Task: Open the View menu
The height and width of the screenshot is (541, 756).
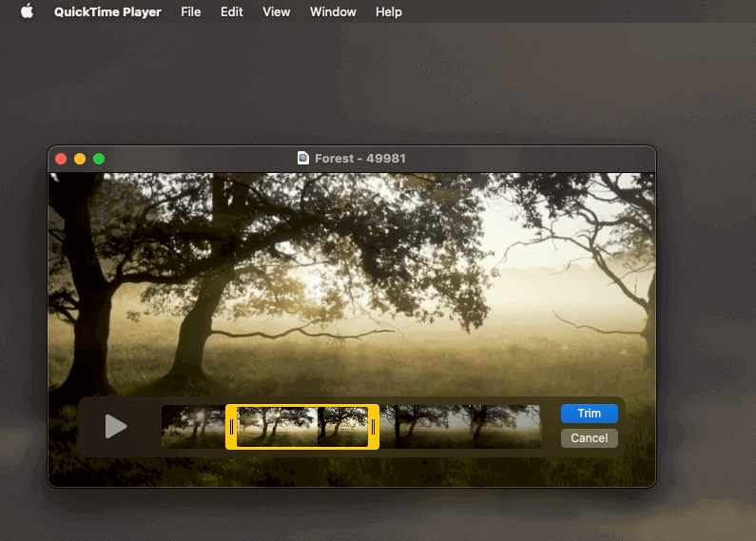Action: (x=277, y=11)
